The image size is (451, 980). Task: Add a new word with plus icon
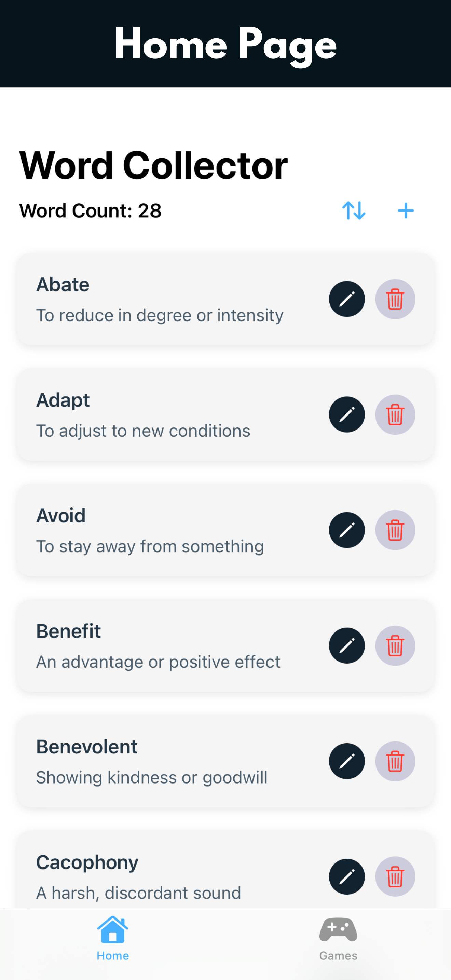click(x=405, y=210)
